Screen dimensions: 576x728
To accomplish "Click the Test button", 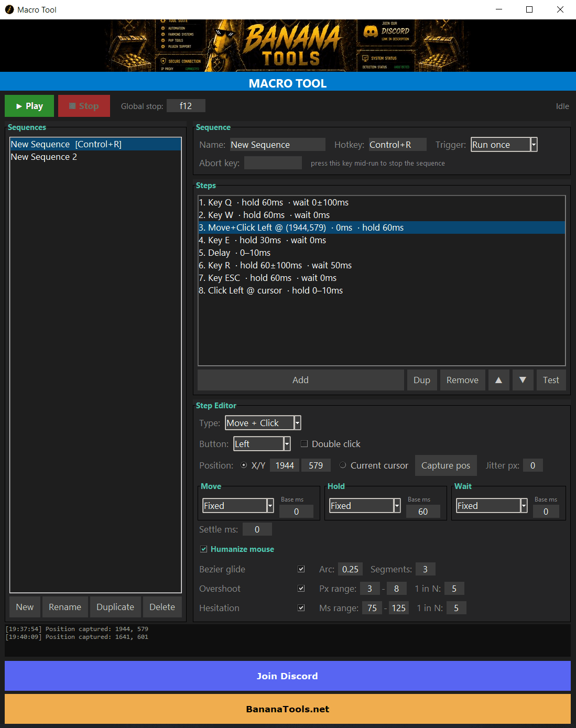I will tap(551, 380).
